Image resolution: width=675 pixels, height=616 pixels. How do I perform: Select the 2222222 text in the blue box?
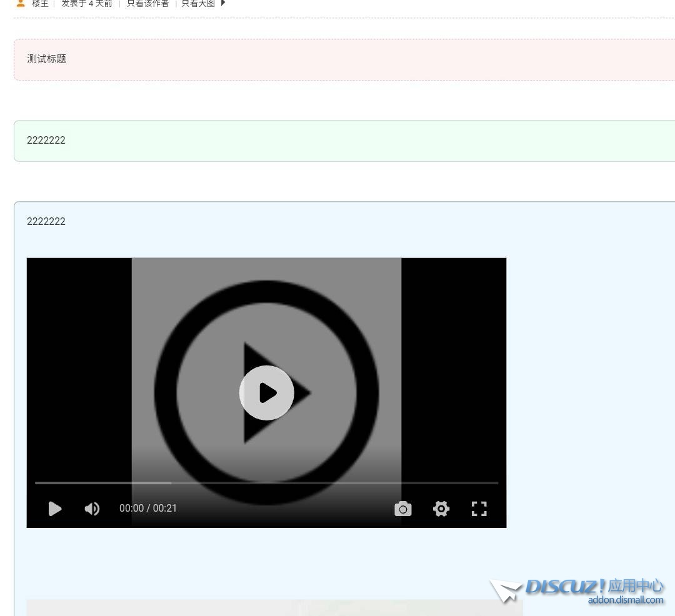46,222
